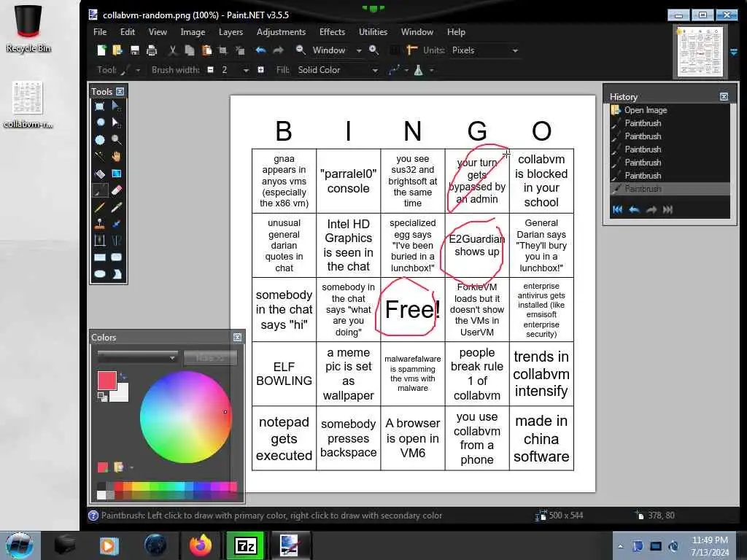This screenshot has width=747, height=560.
Task: Select the Move Selected Pixels tool
Action: pyautogui.click(x=116, y=106)
